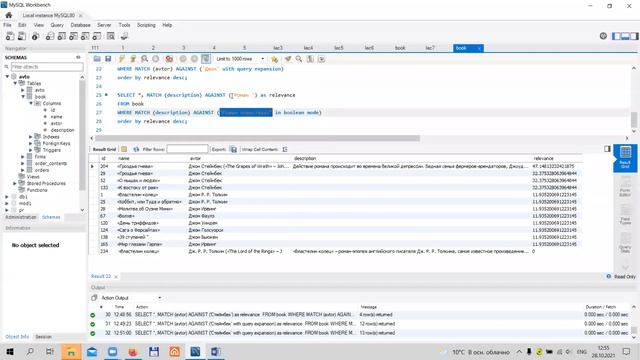
Task: Click the rollback transaction icon
Action: (194, 59)
